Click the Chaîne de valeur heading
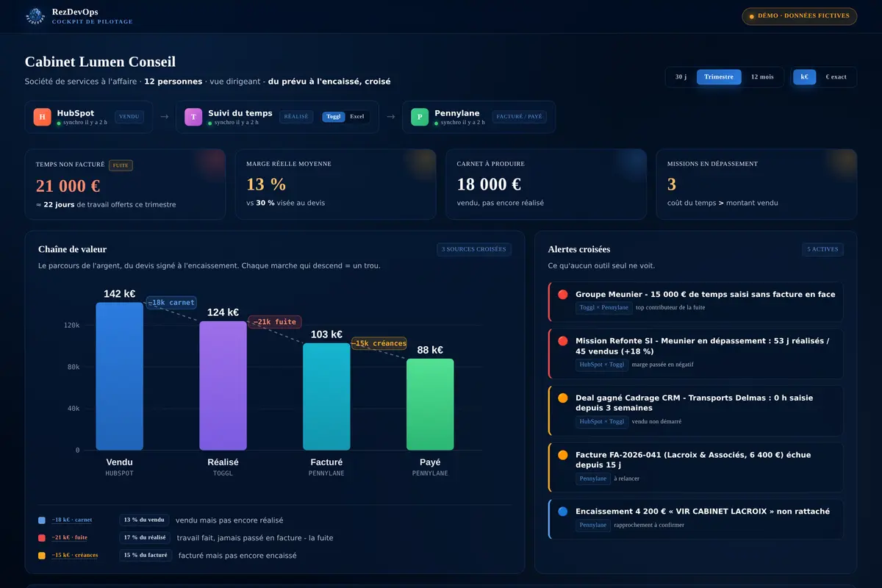 click(x=72, y=250)
